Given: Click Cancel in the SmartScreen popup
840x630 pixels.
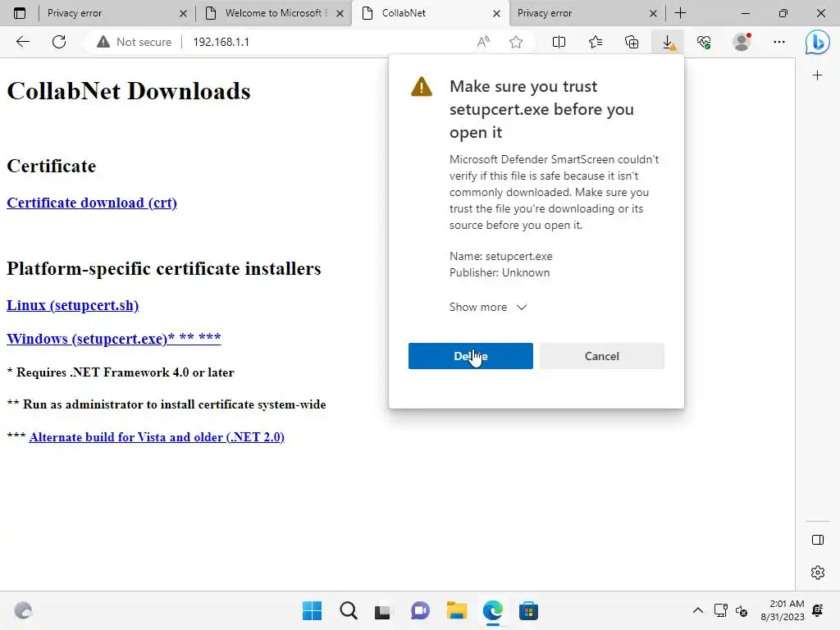Looking at the screenshot, I should (601, 356).
